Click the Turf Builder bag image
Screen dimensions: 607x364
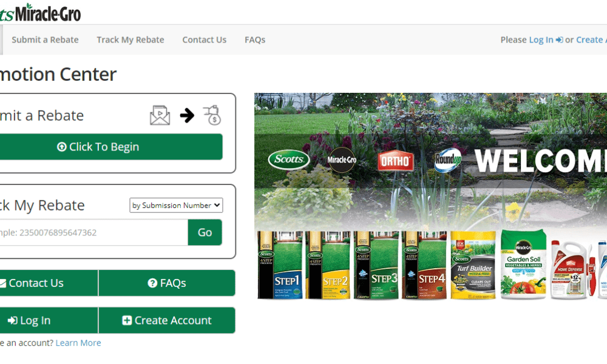point(473,265)
